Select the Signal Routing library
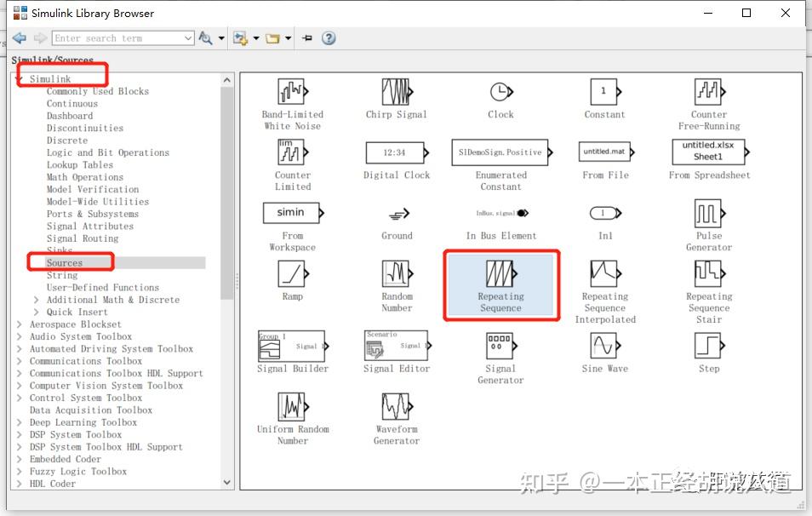The width and height of the screenshot is (812, 516). click(83, 238)
